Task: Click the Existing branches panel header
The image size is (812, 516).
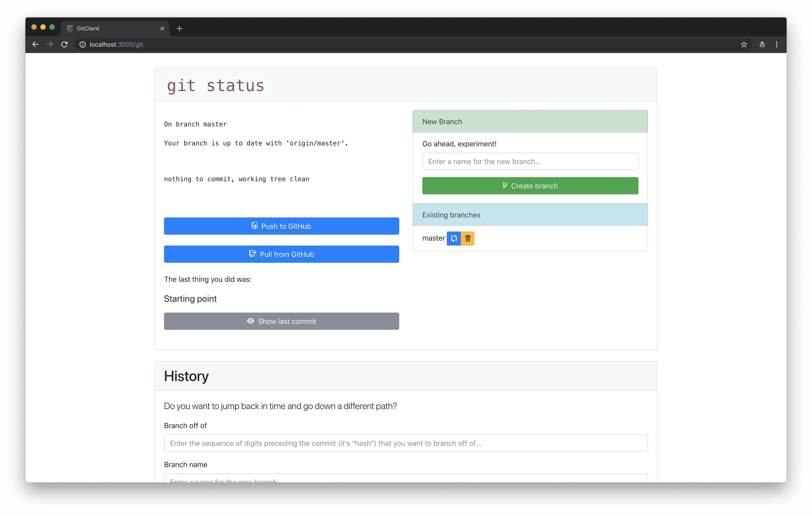Action: [x=530, y=215]
